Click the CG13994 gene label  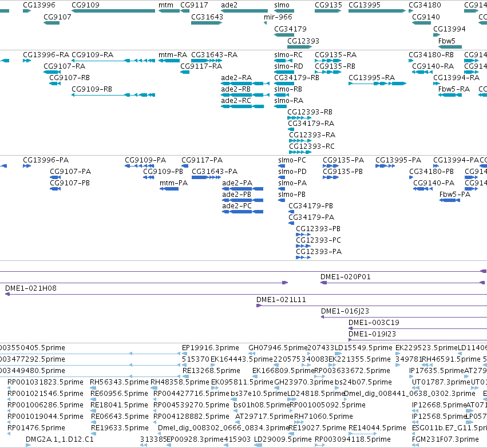point(449,29)
